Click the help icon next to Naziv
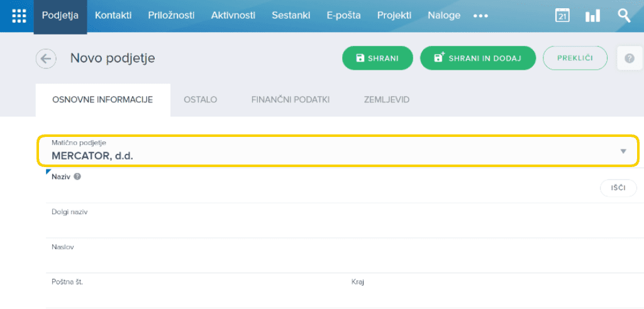 pyautogui.click(x=77, y=177)
